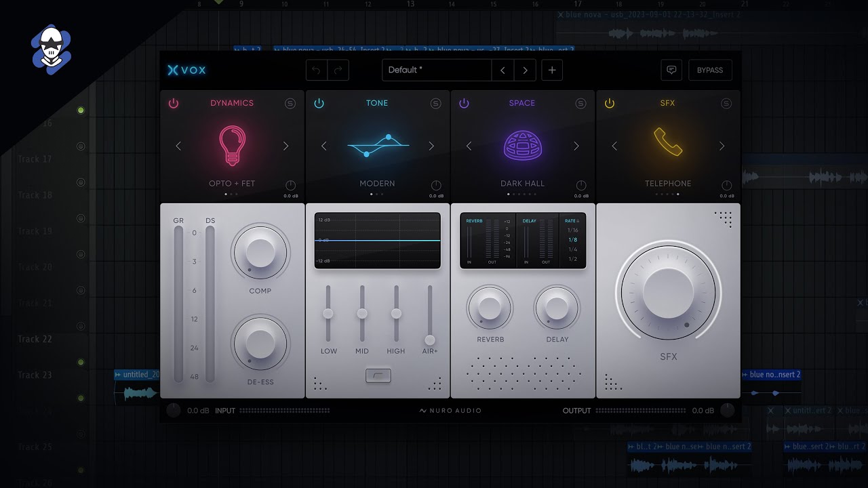868x488 pixels.
Task: Click the OUTPUT gain knob
Action: tap(728, 410)
